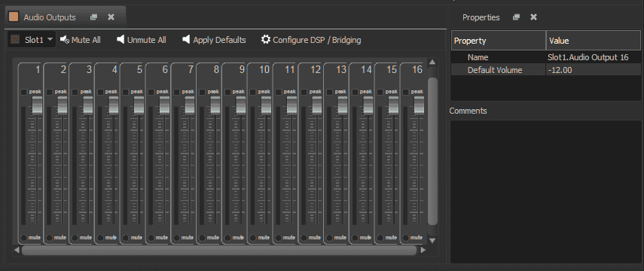Select the Default Volume property row
The width and height of the screenshot is (644, 271).
pos(546,70)
